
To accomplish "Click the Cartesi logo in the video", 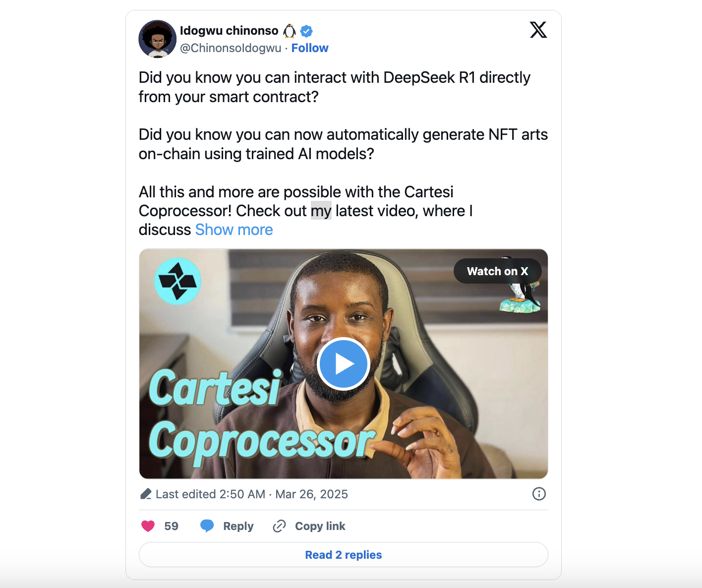I will coord(177,281).
